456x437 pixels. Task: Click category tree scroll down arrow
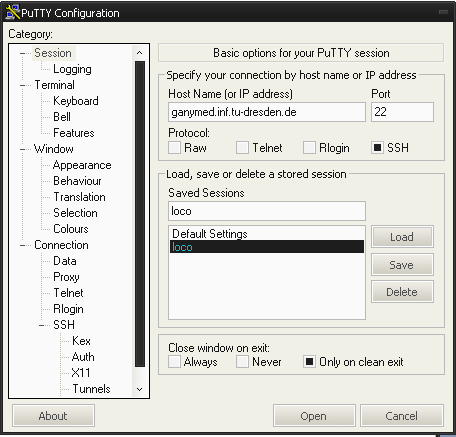coord(140,389)
